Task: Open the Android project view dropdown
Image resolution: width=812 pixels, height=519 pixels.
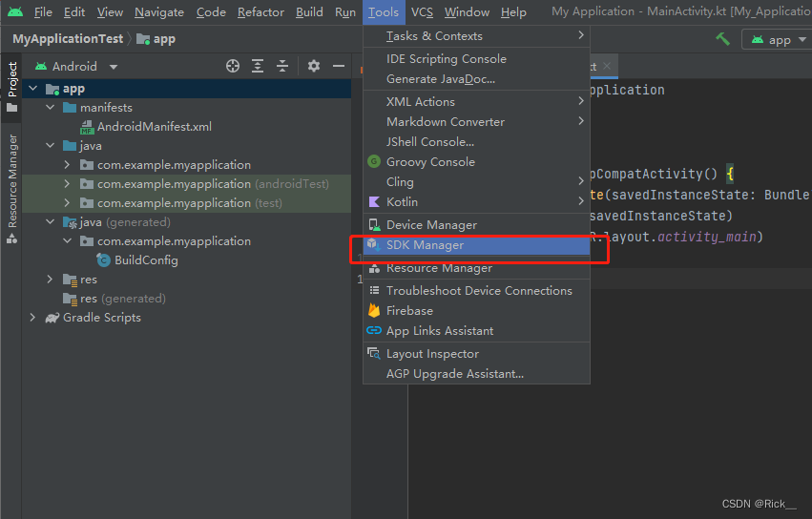Action: [x=76, y=66]
